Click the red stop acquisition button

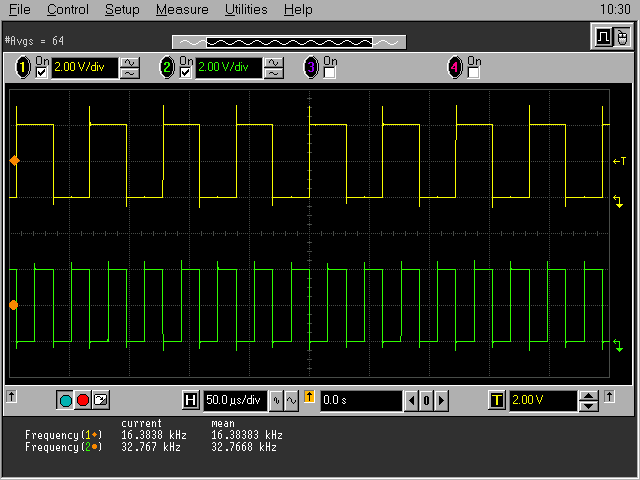pos(83,400)
